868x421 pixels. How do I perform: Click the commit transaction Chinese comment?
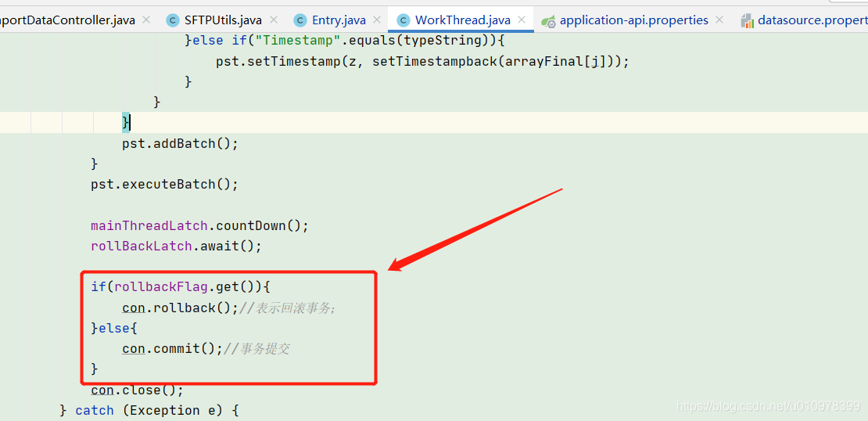256,349
